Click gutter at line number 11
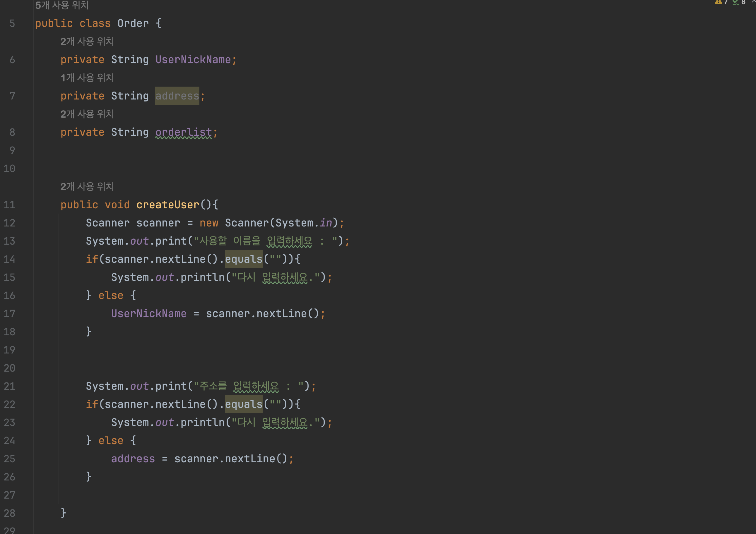The image size is (756, 534). pyautogui.click(x=10, y=205)
